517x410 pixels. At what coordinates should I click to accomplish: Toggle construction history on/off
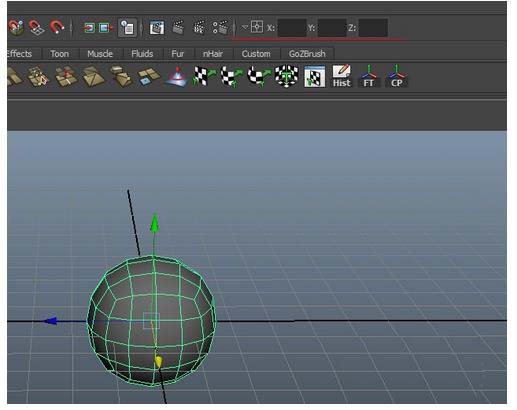127,27
